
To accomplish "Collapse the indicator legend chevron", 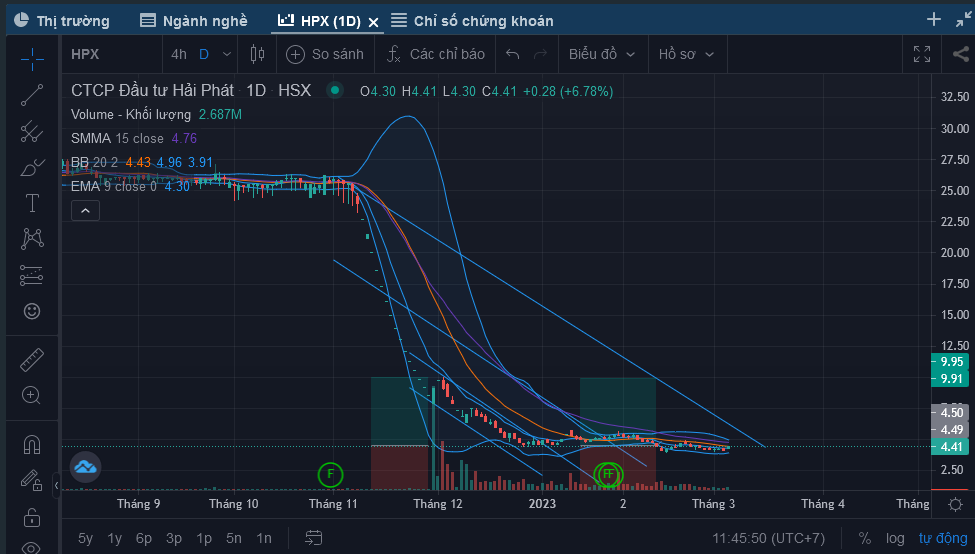I will click(85, 211).
